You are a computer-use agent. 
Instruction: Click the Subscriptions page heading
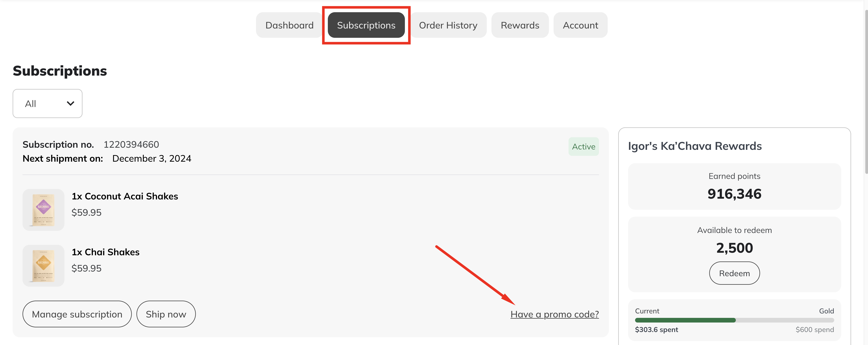tap(60, 71)
